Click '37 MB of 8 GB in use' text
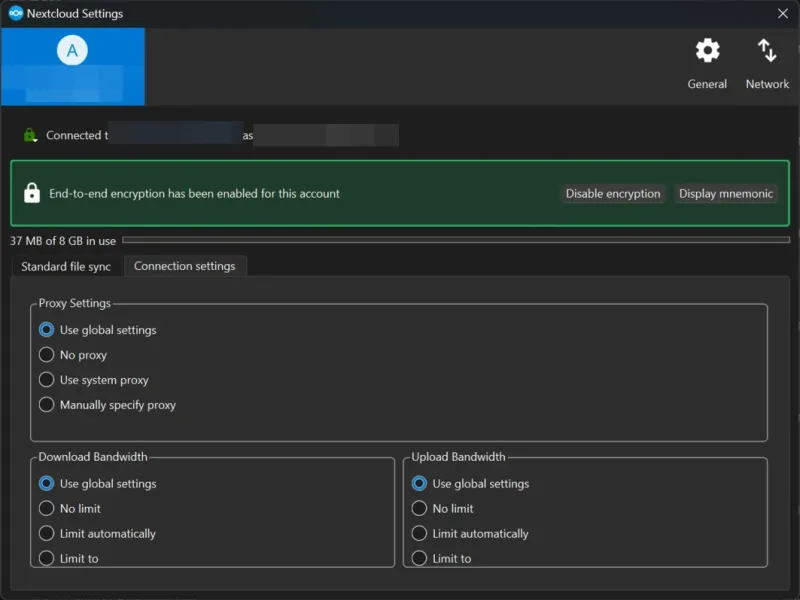Screen dimensions: 800x600 pos(63,241)
